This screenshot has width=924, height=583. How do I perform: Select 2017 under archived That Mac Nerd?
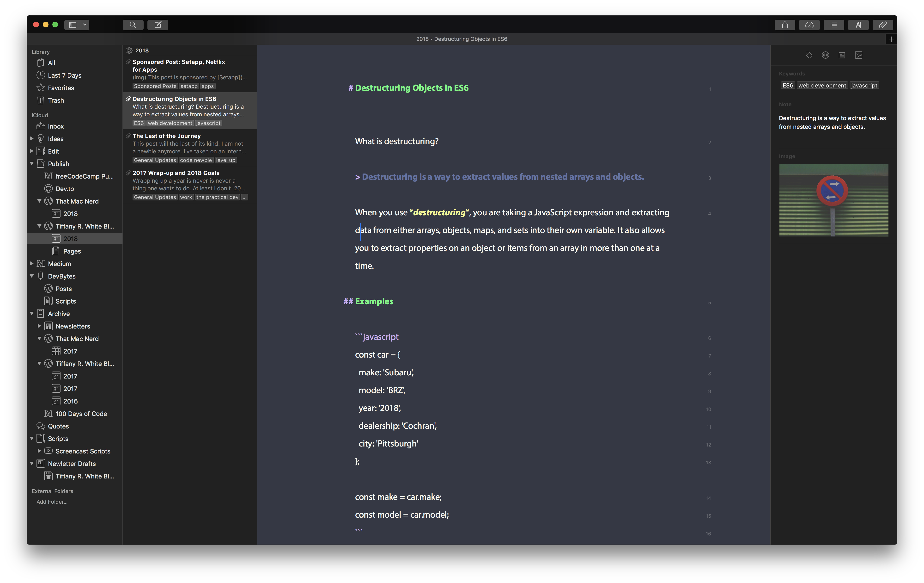click(74, 351)
